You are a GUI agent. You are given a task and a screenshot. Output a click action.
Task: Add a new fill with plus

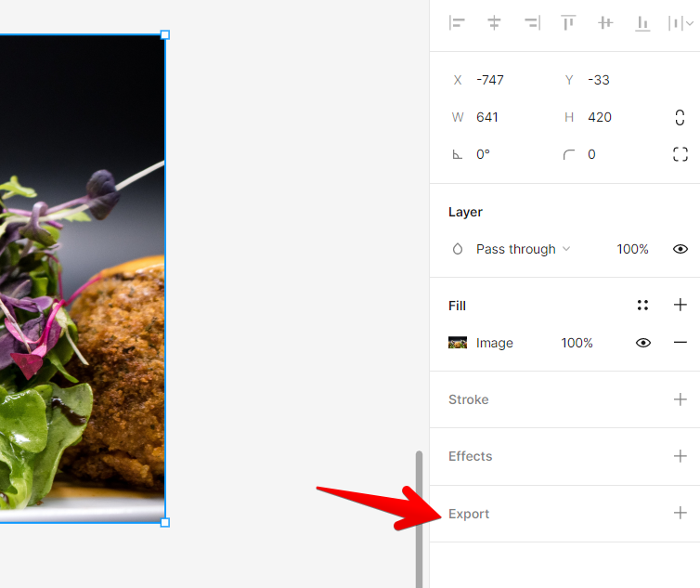pos(680,305)
